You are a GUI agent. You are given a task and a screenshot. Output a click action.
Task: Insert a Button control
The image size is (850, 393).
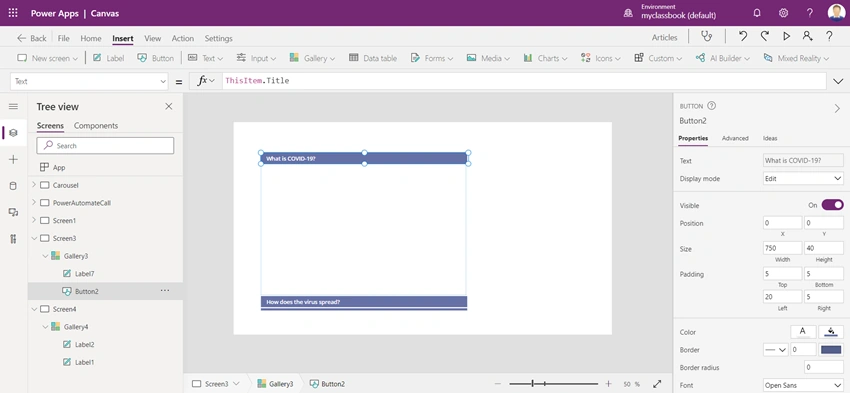coord(155,58)
